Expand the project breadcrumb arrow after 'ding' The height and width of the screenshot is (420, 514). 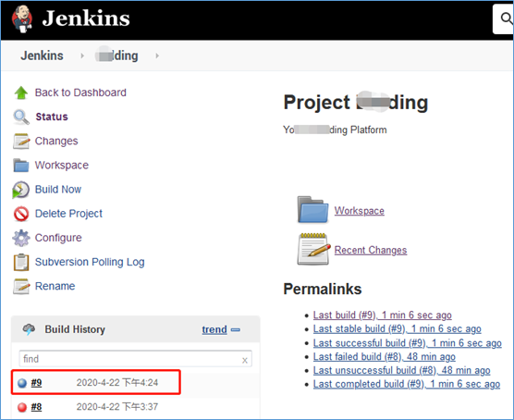157,56
